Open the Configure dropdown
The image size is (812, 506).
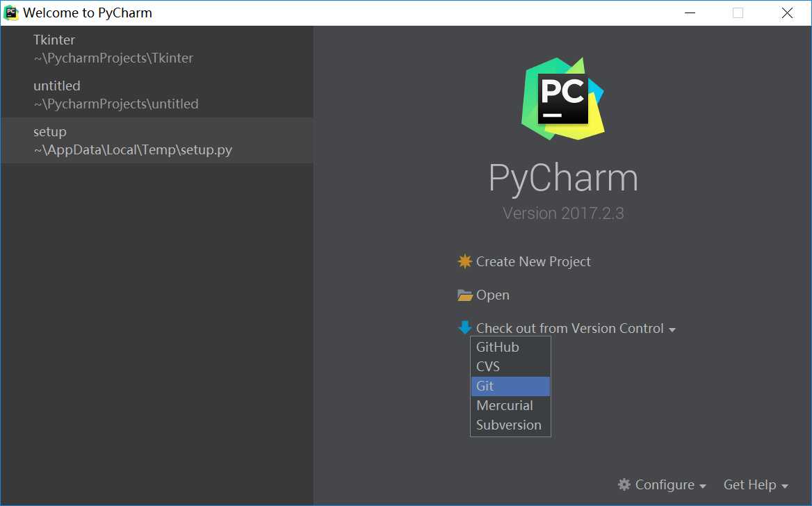tap(665, 484)
